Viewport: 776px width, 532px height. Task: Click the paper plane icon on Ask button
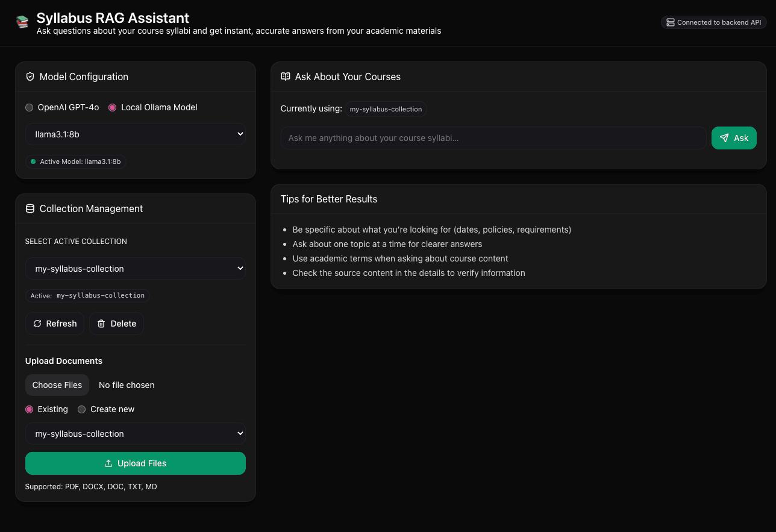[724, 138]
